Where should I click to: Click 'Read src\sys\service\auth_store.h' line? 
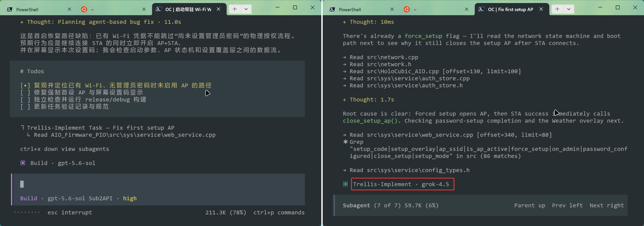[403, 85]
